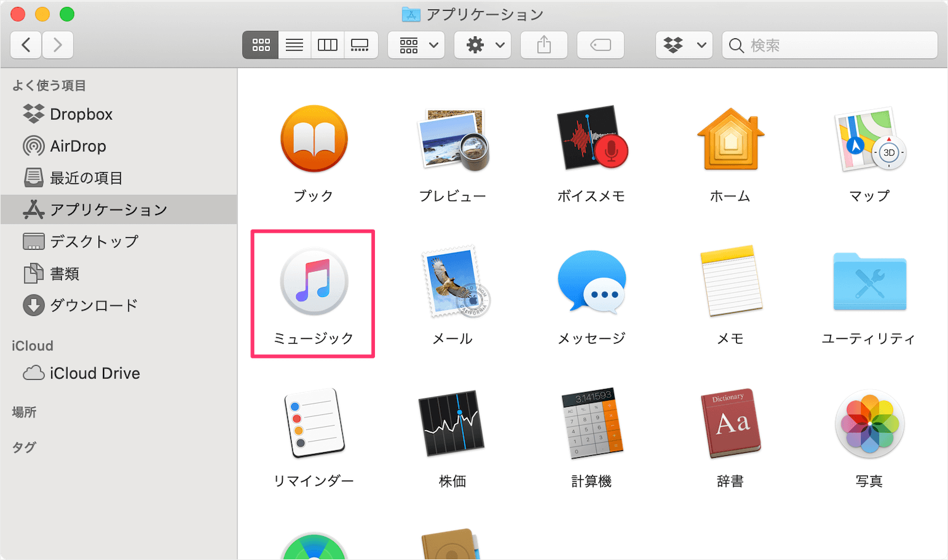Open the 辞書 (Dictionary) app
The width and height of the screenshot is (948, 560).
tap(730, 424)
